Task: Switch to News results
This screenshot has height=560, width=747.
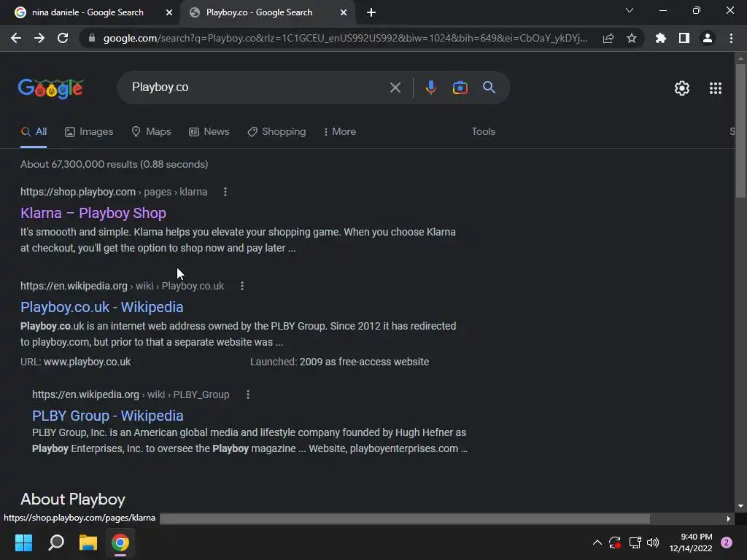Action: click(x=209, y=131)
